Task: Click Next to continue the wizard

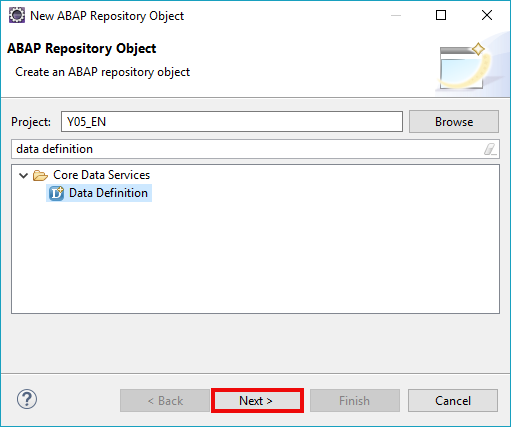Action: pos(257,400)
